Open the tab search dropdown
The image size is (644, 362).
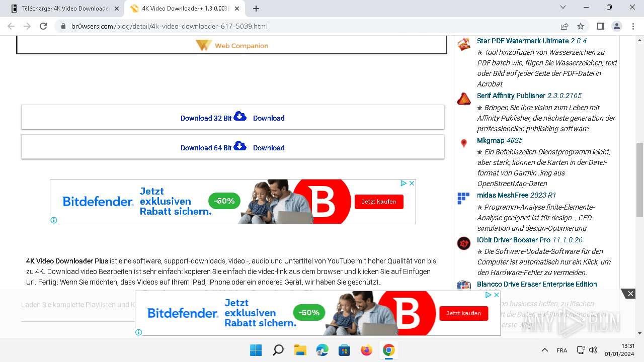pyautogui.click(x=563, y=8)
